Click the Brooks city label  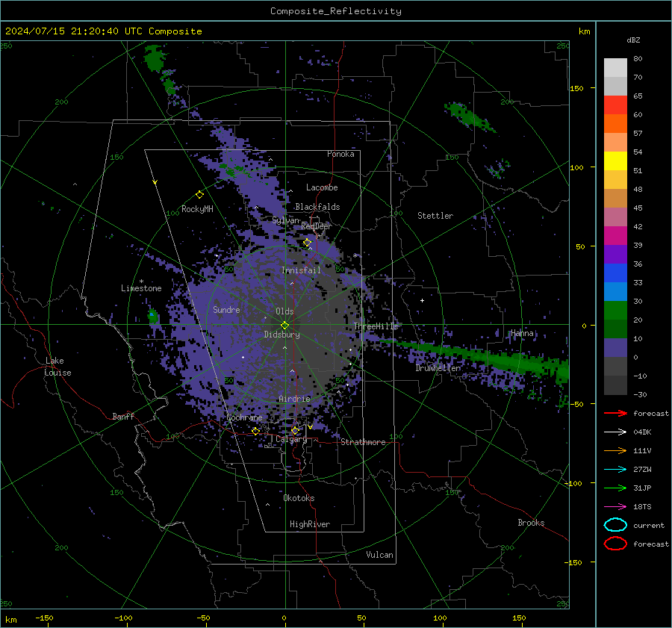pos(531,523)
